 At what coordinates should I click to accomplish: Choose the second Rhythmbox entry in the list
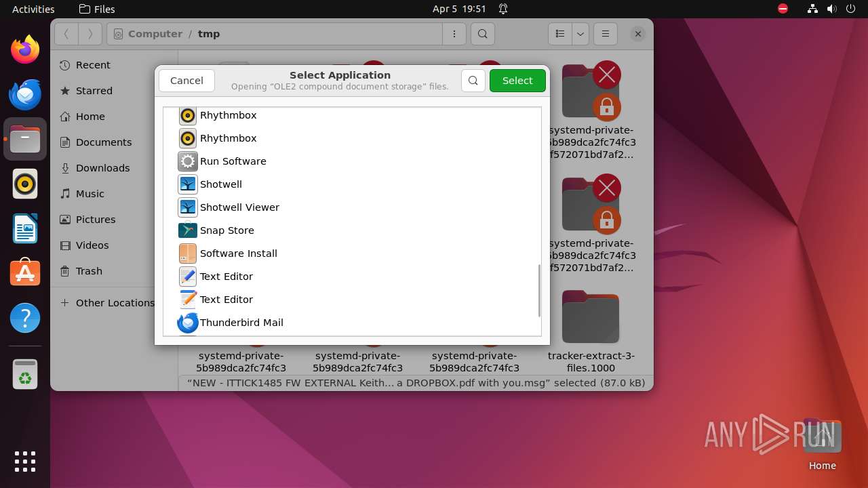tap(353, 138)
